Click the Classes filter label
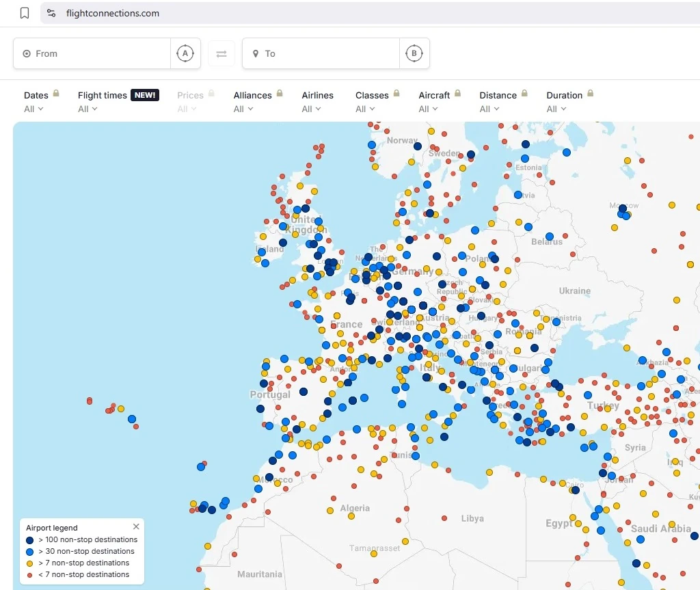 pos(372,95)
